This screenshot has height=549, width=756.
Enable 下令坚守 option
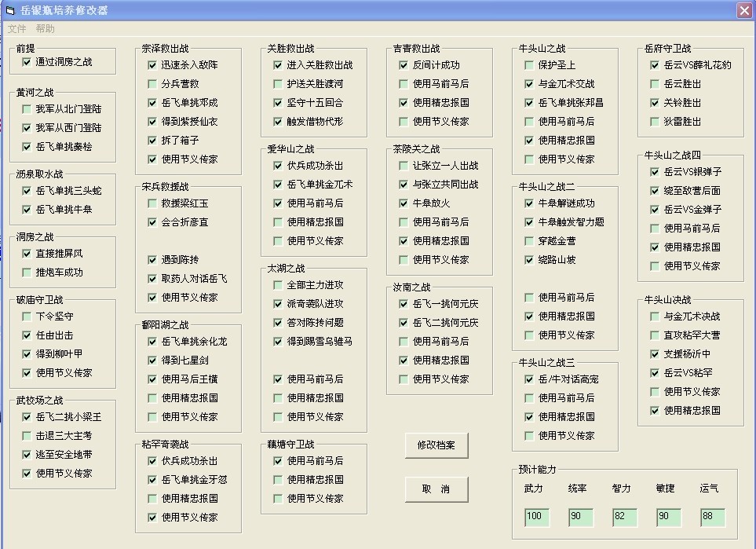(x=27, y=317)
